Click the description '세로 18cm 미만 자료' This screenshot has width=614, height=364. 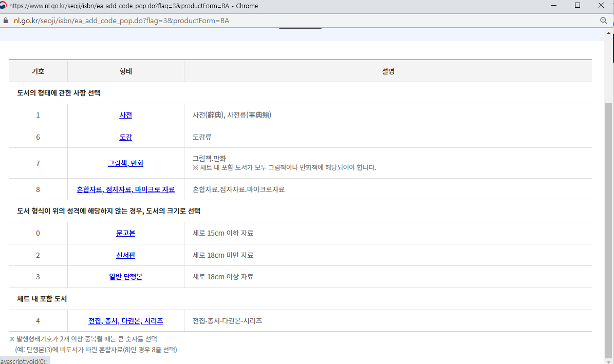tap(223, 255)
